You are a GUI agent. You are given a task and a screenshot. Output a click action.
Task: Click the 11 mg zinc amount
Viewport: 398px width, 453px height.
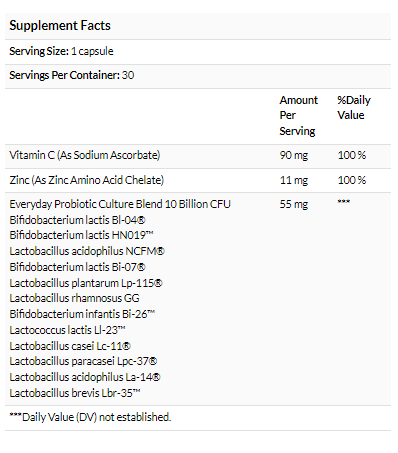(294, 180)
